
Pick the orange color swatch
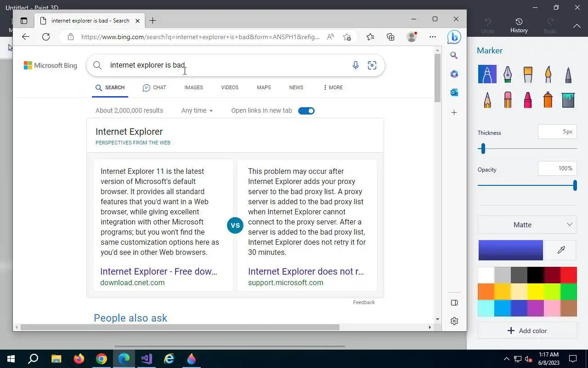[486, 292]
